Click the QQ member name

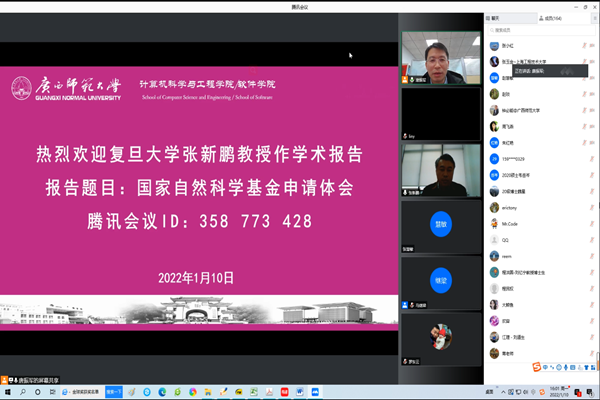coord(505,240)
